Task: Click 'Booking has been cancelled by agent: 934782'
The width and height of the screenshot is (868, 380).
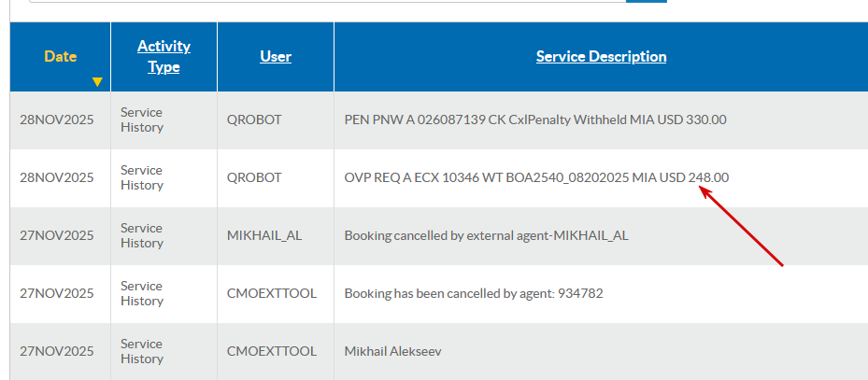Action: pyautogui.click(x=474, y=293)
